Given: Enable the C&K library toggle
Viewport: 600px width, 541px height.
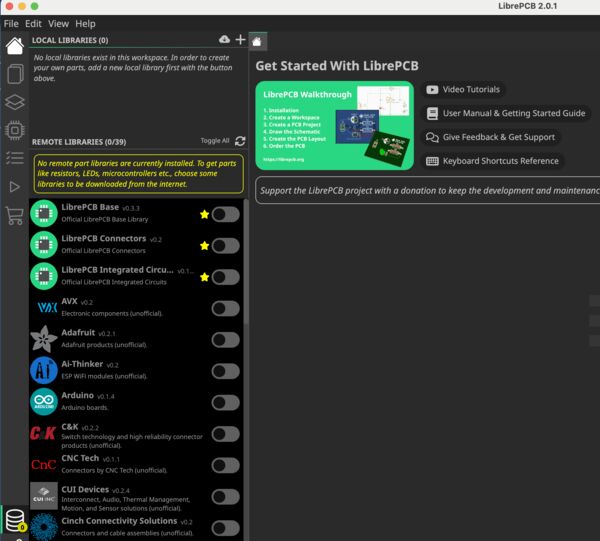Looking at the screenshot, I should (x=226, y=434).
